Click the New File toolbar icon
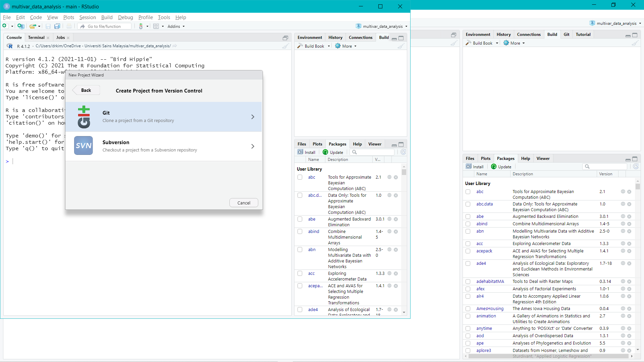This screenshot has width=644, height=362. (x=5, y=26)
